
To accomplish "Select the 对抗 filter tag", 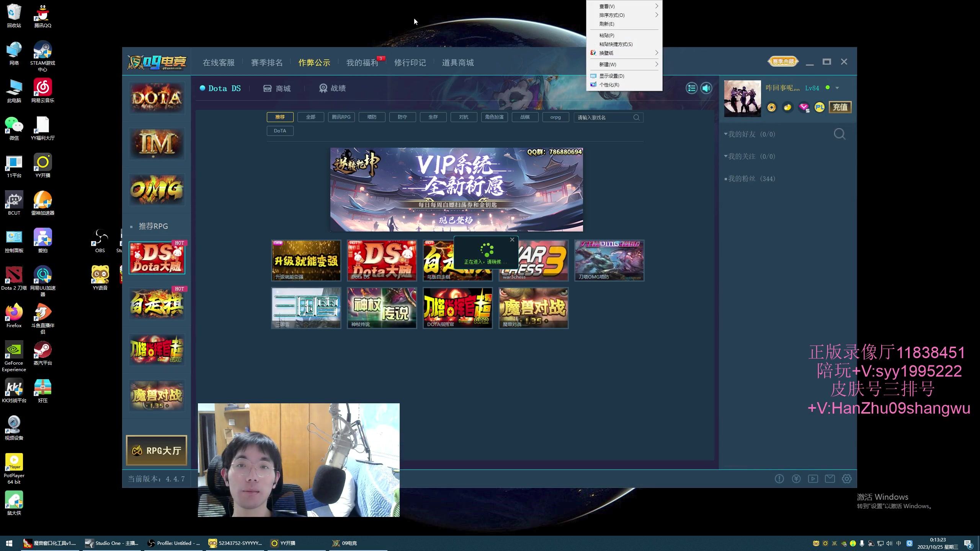I will (464, 117).
